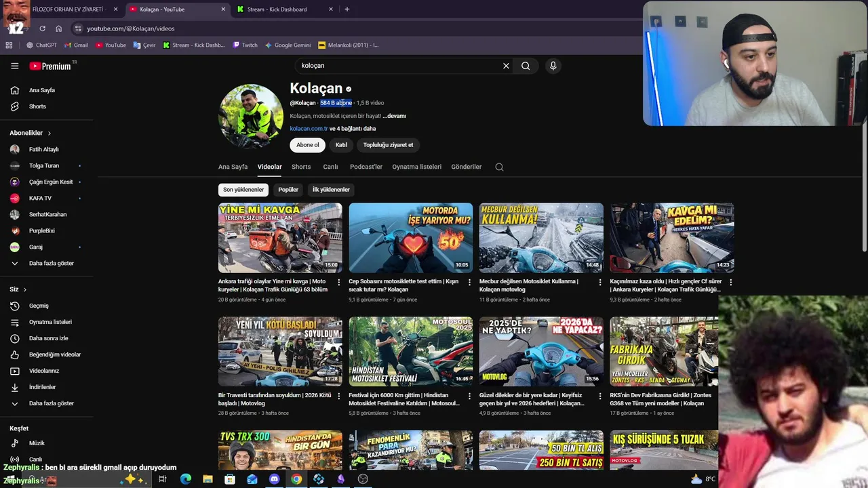
Task: Go to Chrome home page button
Action: click(x=59, y=28)
